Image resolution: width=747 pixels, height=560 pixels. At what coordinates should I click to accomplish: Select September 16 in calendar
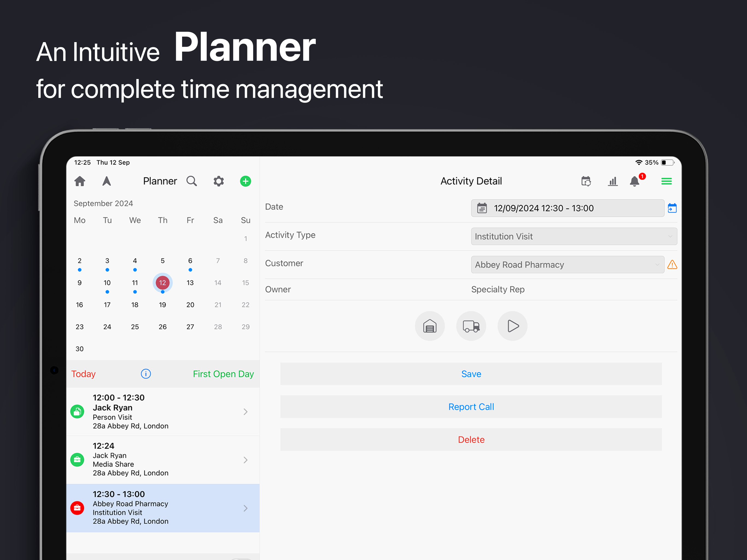pos(80,305)
